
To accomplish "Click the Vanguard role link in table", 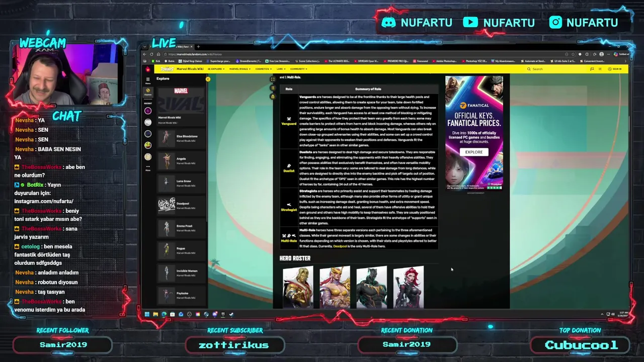I will click(x=289, y=124).
